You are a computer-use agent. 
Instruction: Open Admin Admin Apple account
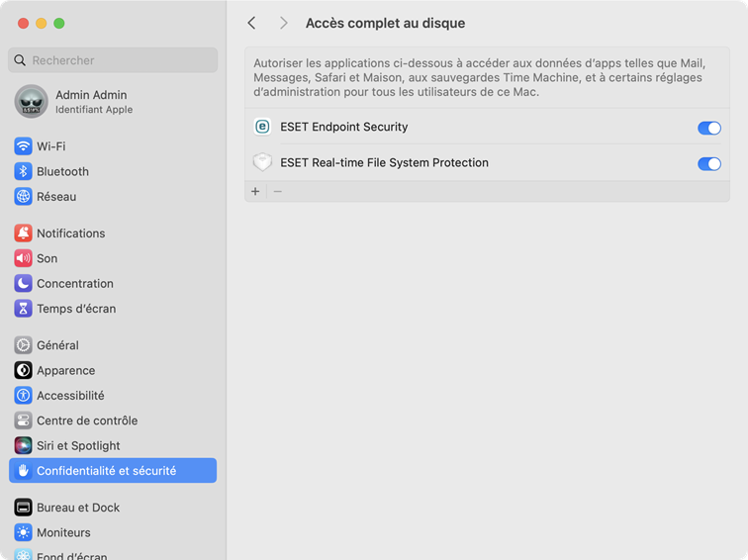(91, 101)
